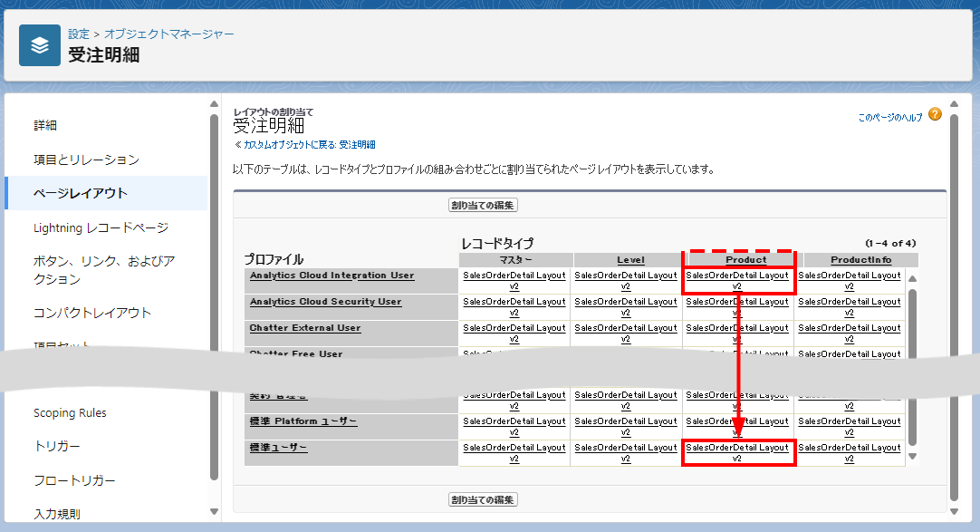The image size is (980, 532).
Task: Click the object manager stack icon
Action: (40, 45)
